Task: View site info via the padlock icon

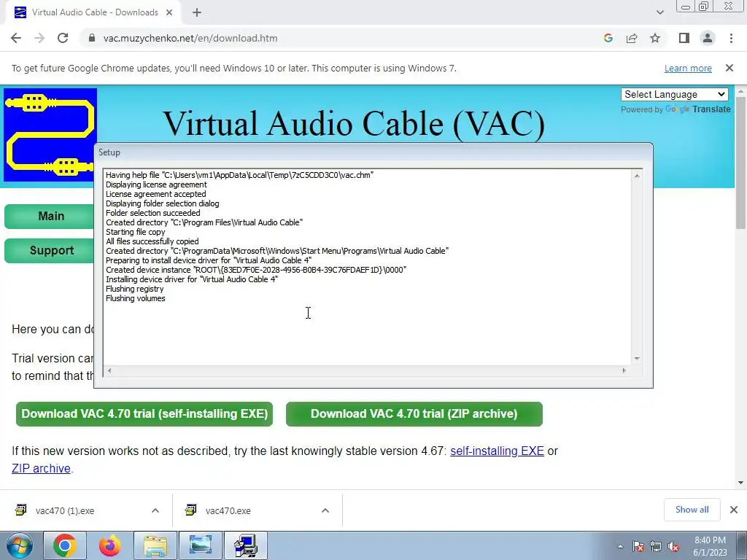Action: pyautogui.click(x=92, y=38)
